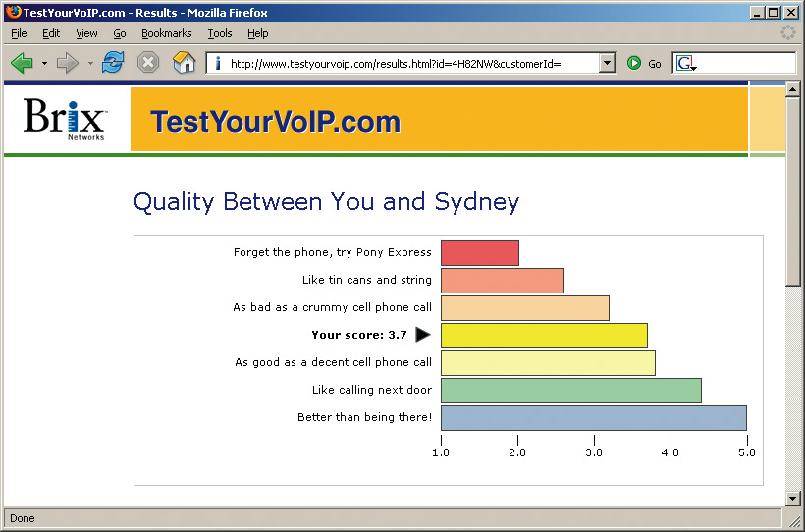Click the green Back arrow button
The width and height of the screenshot is (805, 532).
(x=22, y=63)
